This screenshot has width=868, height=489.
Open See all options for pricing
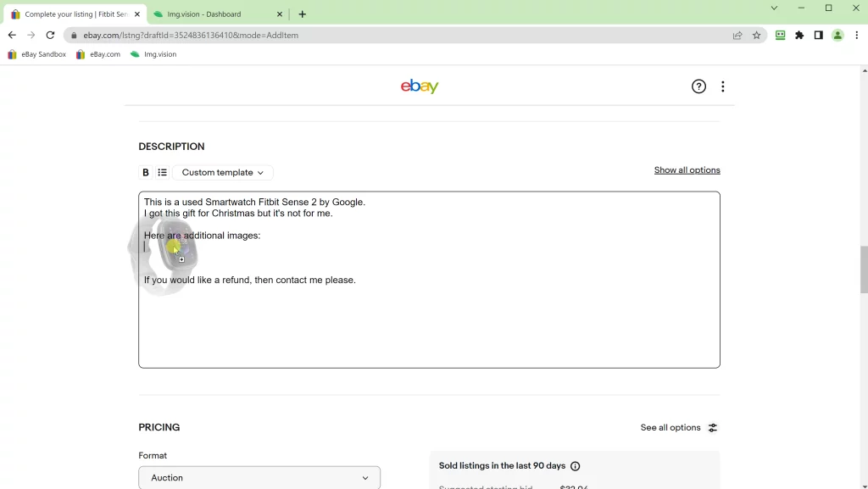(670, 428)
